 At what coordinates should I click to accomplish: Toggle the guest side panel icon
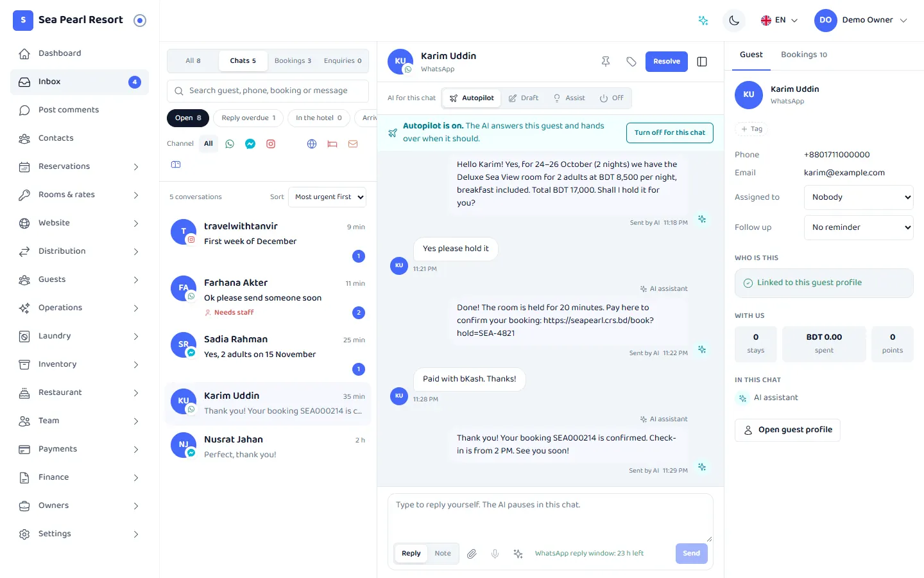coord(702,62)
